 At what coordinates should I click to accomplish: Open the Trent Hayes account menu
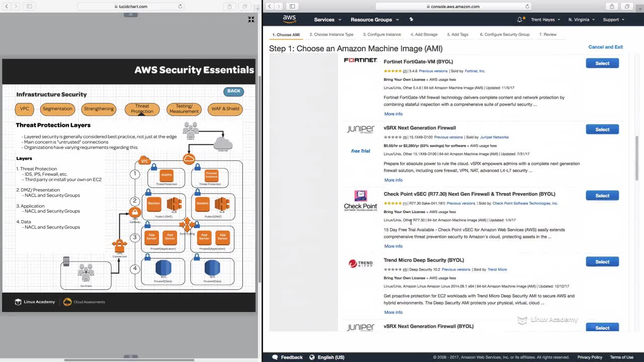[545, 20]
